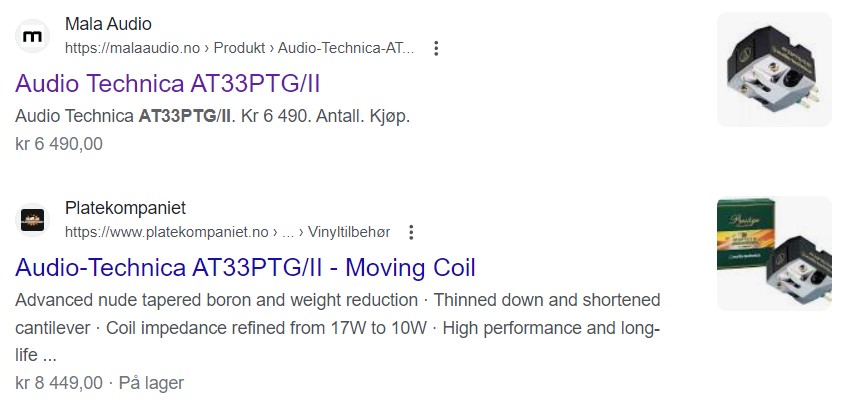Click the platekompaniet.no URL breadcrumb
The height and width of the screenshot is (405, 843).
pos(167,232)
